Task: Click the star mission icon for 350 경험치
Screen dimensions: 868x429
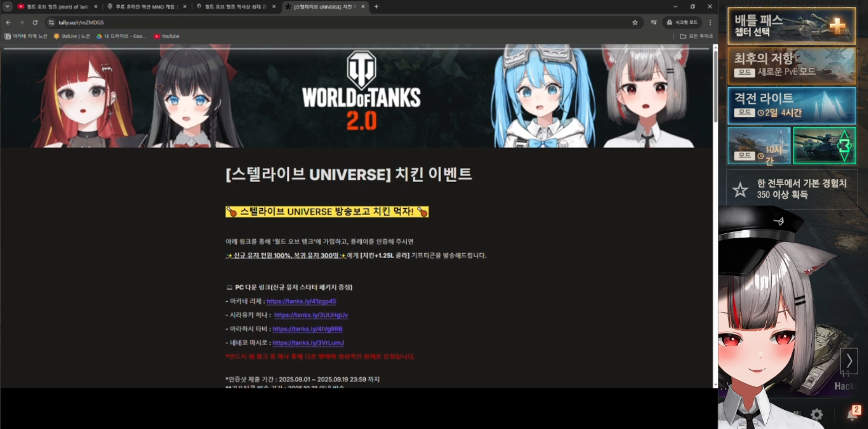Action: coord(740,190)
